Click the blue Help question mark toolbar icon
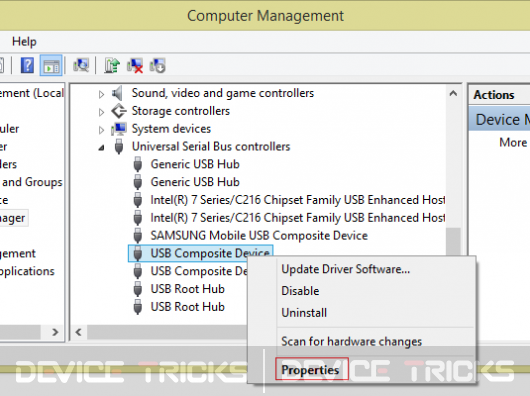The height and width of the screenshot is (396, 530). (27, 65)
